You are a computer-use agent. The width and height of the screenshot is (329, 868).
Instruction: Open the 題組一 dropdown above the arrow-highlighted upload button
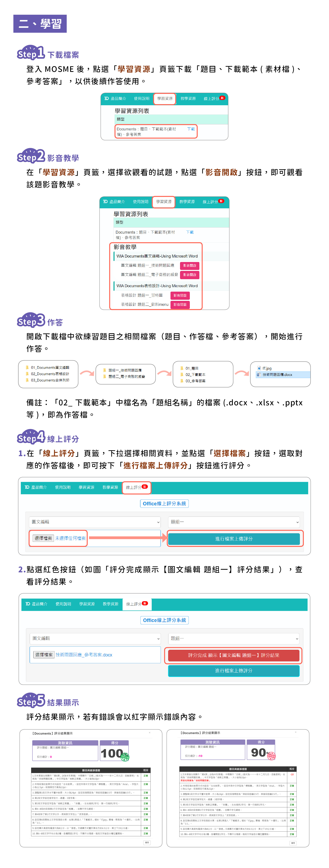[x=234, y=522]
